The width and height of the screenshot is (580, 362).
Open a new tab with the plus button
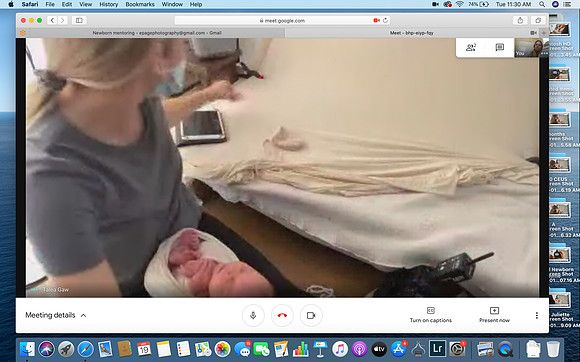pyautogui.click(x=544, y=33)
